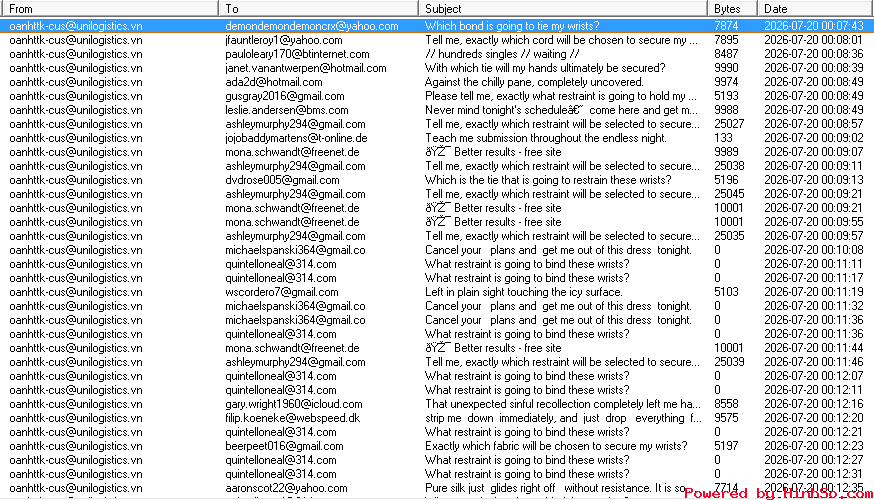Sort list by the Subject column header
The height and width of the screenshot is (500, 874).
point(562,8)
